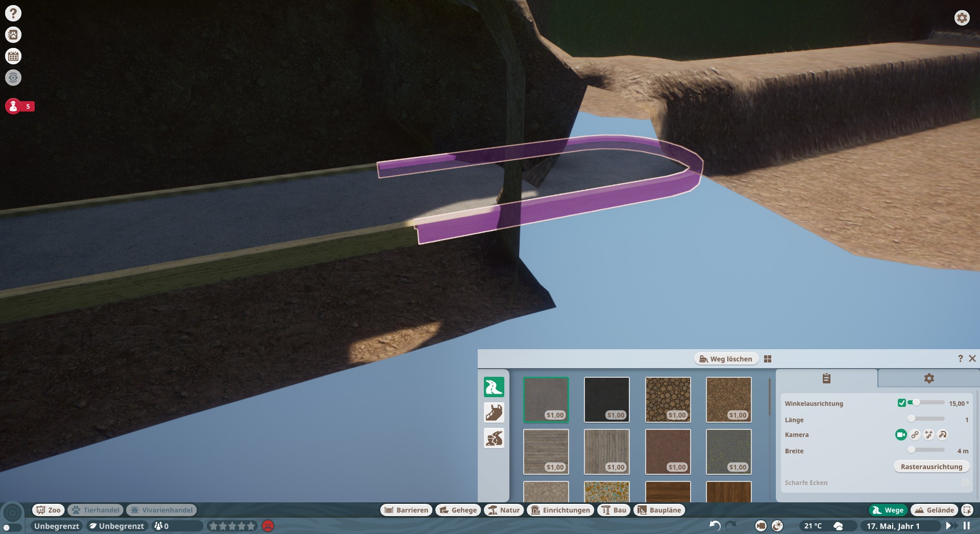Select the grey asphalt path thumbnail

click(546, 400)
